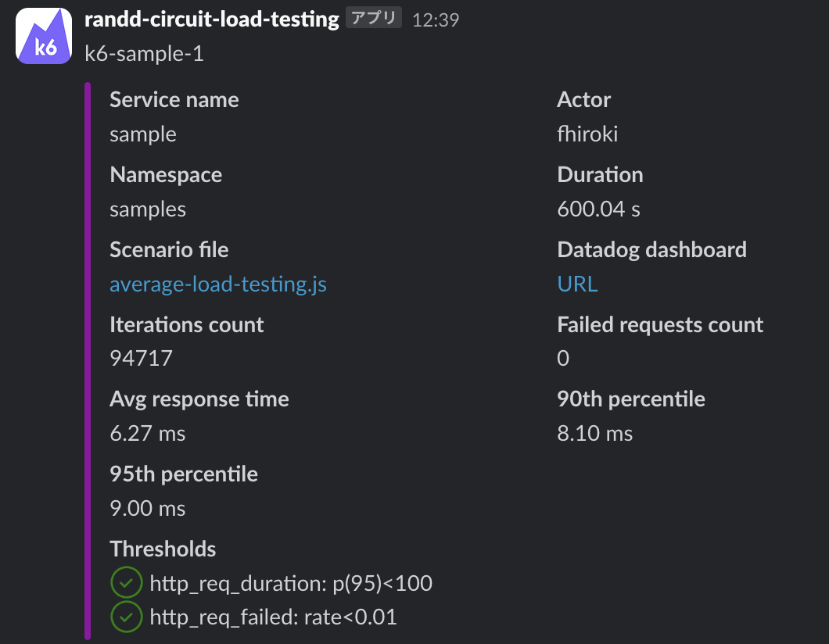
Task: Click the green check beside http_req_failed
Action: point(126,617)
